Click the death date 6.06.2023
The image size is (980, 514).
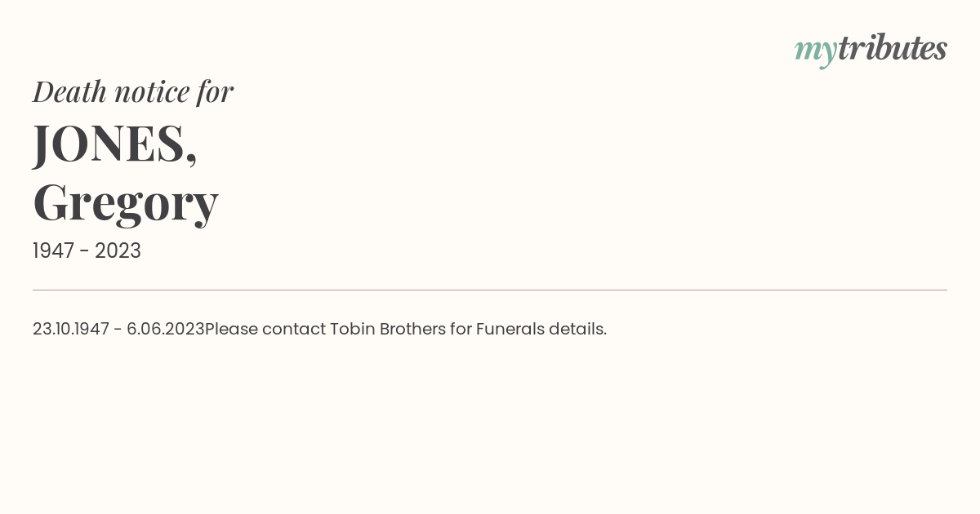(x=166, y=329)
